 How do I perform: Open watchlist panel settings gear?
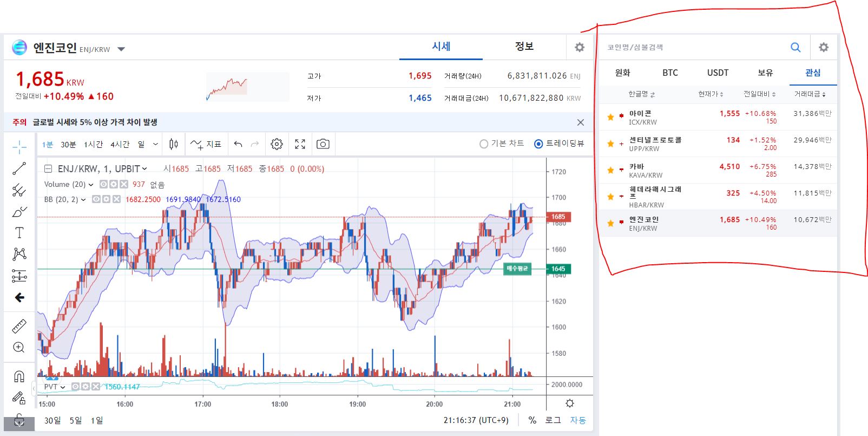click(x=824, y=47)
